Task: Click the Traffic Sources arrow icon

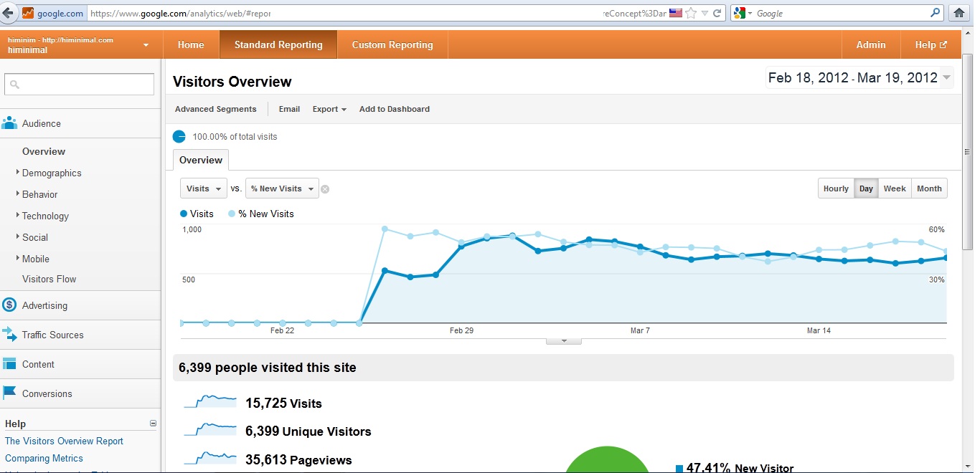Action: pos(9,335)
